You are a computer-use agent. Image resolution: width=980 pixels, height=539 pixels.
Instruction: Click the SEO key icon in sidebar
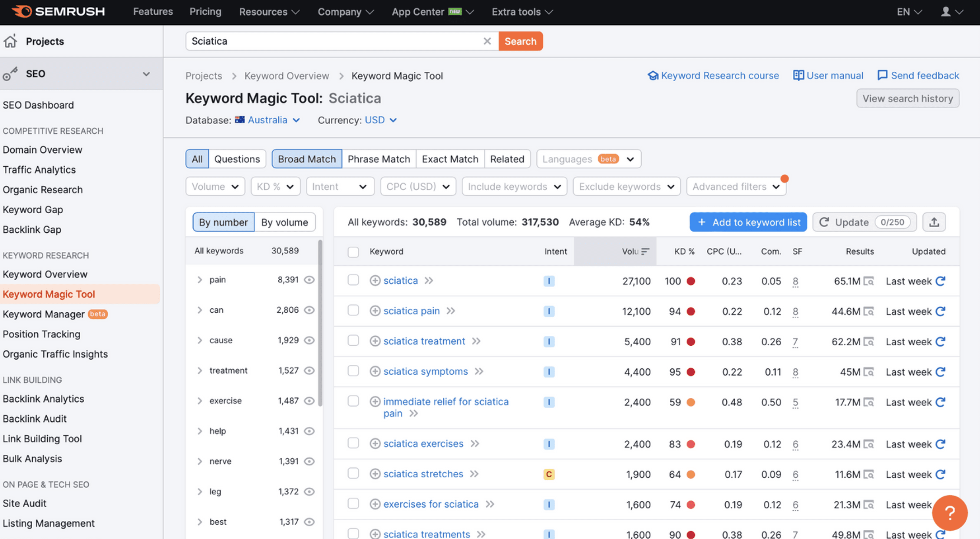[x=10, y=74]
